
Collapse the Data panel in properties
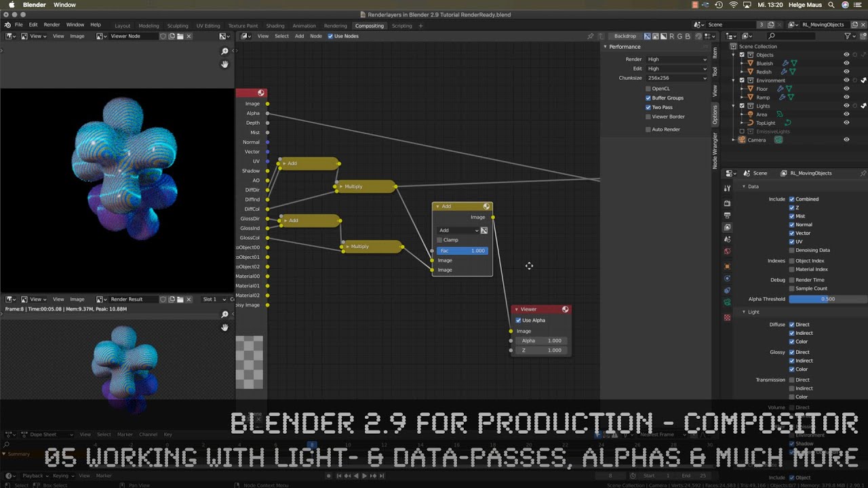pyautogui.click(x=744, y=186)
